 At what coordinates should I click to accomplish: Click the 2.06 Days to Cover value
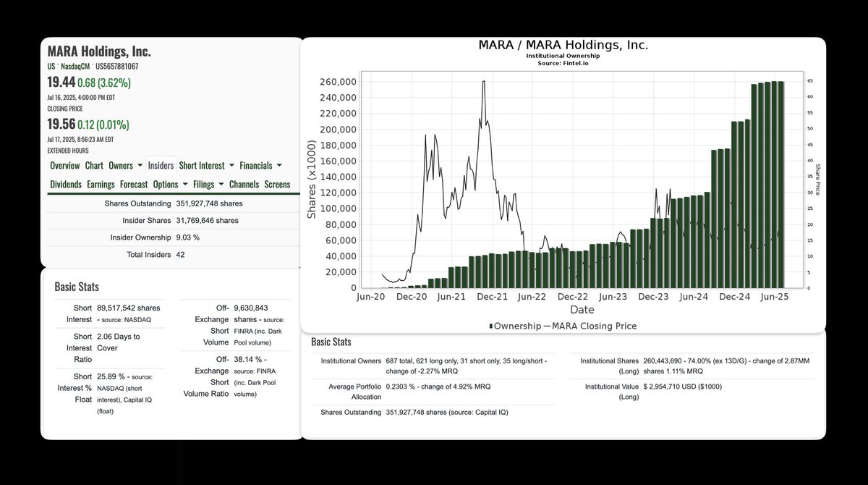click(118, 342)
